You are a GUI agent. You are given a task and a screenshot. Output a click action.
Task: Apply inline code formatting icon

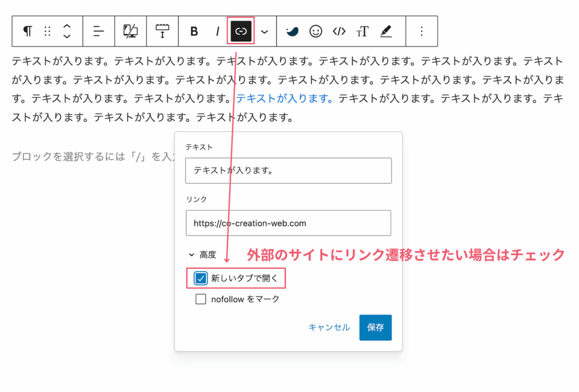(339, 32)
